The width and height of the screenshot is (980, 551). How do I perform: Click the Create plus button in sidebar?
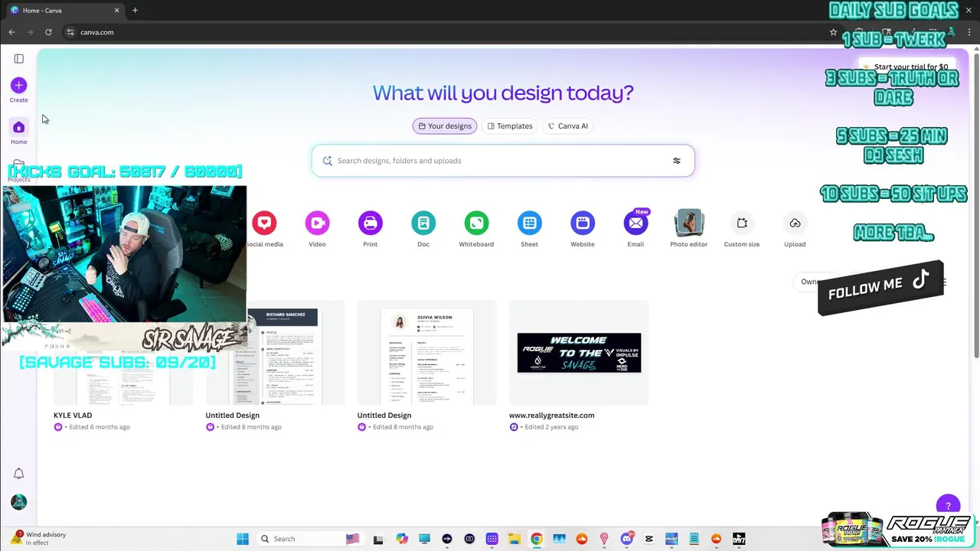(x=18, y=85)
